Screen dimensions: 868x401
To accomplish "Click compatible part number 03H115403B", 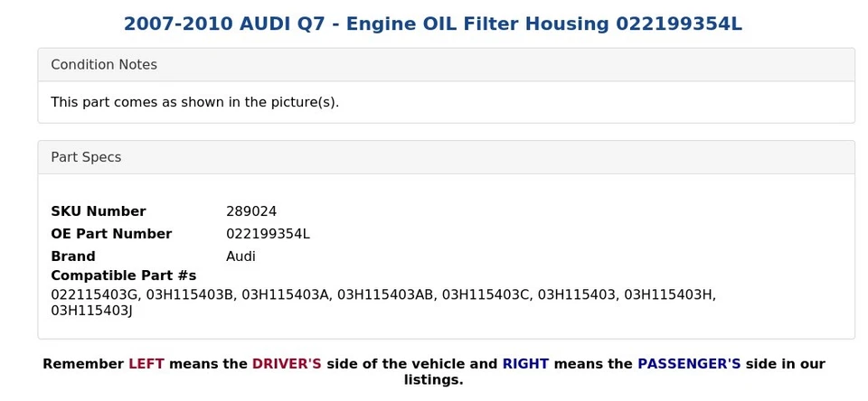I will click(190, 295).
